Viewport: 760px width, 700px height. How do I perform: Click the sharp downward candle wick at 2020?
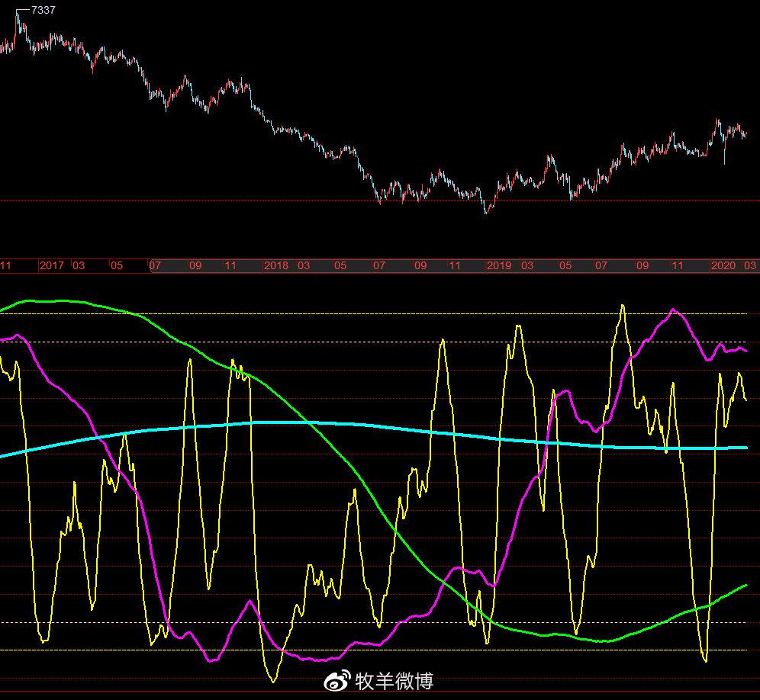pyautogui.click(x=724, y=160)
